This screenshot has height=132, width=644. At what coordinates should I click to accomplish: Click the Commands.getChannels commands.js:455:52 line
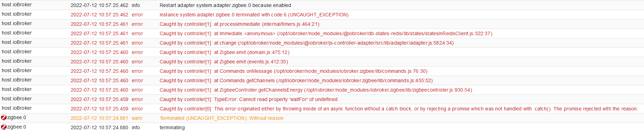[x=296, y=80]
